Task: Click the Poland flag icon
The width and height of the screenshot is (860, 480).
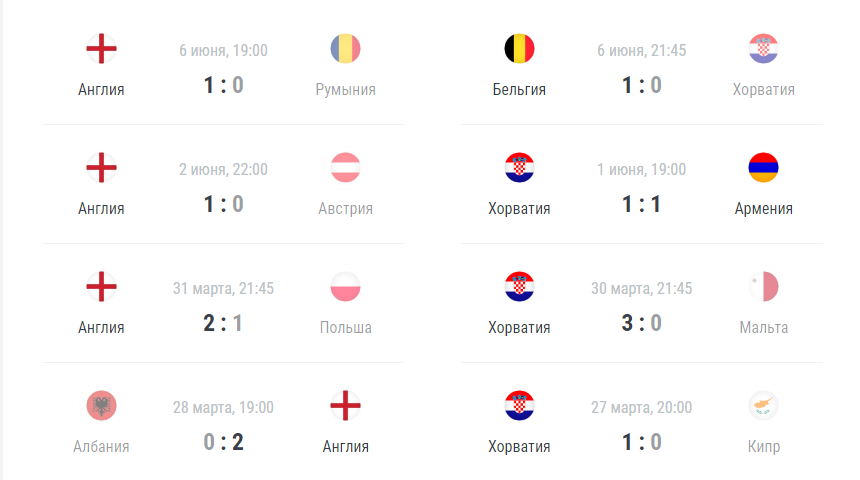Action: point(346,286)
